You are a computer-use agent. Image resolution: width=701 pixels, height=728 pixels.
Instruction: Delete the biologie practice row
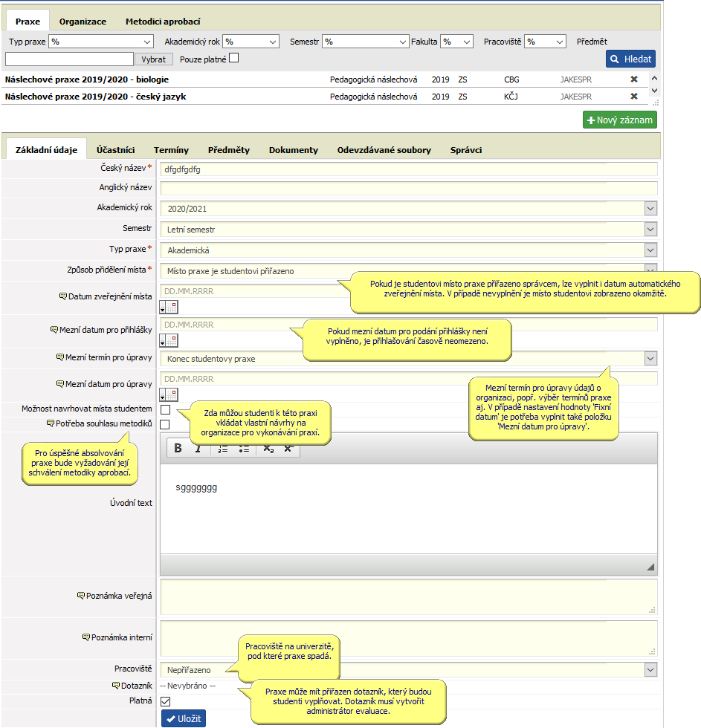tap(633, 79)
